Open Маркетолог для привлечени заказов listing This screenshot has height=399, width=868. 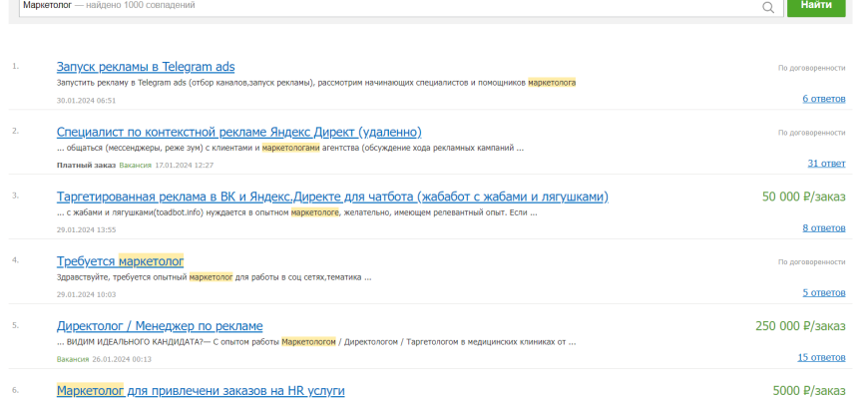point(201,390)
